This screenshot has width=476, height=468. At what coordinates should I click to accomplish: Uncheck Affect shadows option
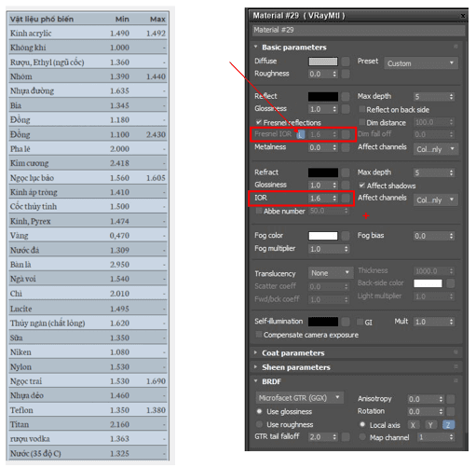361,186
